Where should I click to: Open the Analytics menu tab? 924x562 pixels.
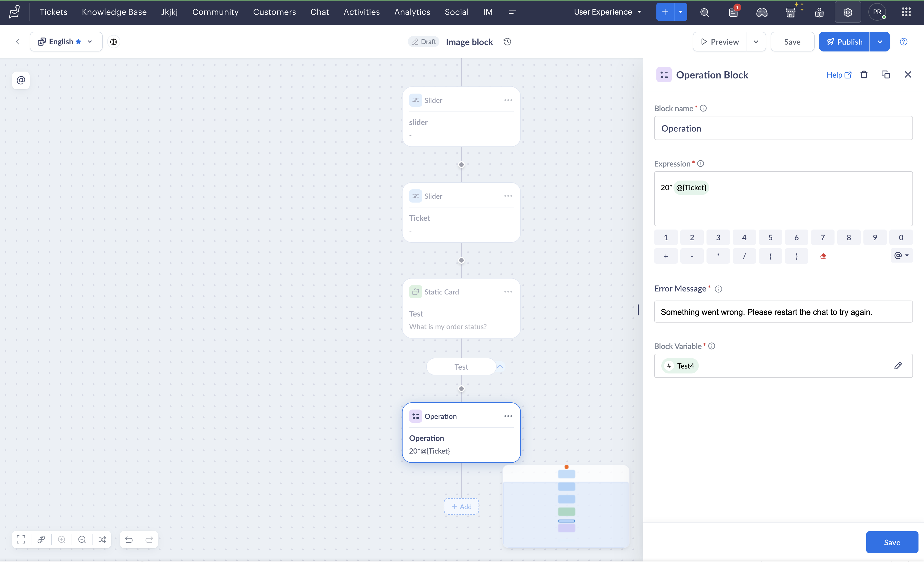click(x=412, y=12)
